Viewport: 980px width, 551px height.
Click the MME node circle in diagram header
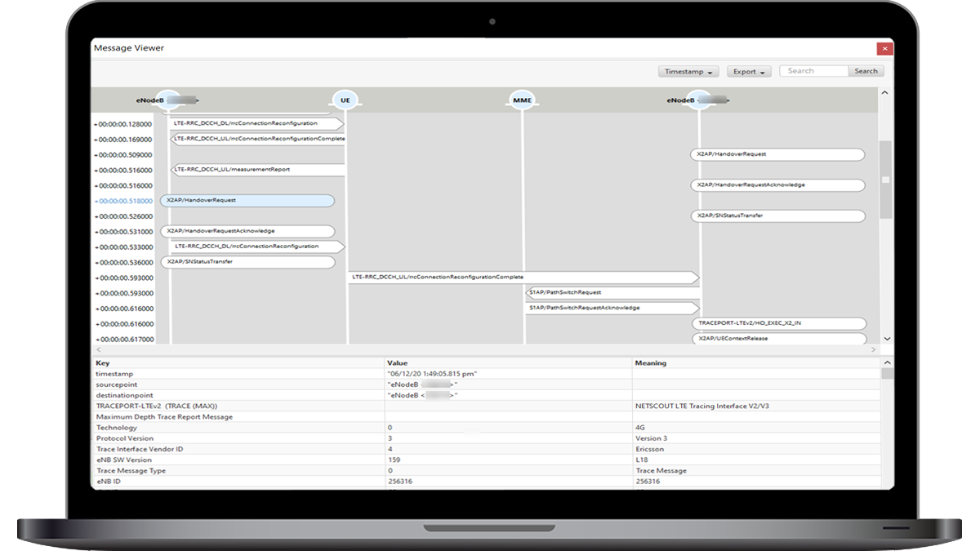click(522, 100)
